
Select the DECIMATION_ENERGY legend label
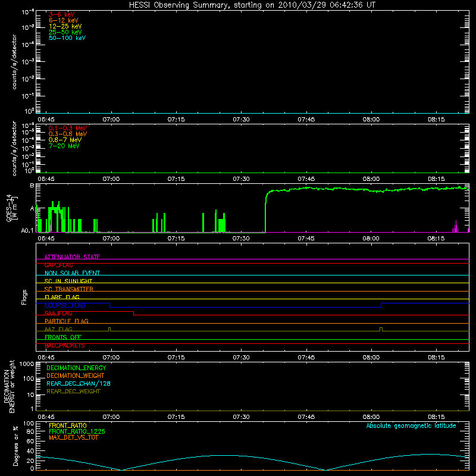coord(76,368)
